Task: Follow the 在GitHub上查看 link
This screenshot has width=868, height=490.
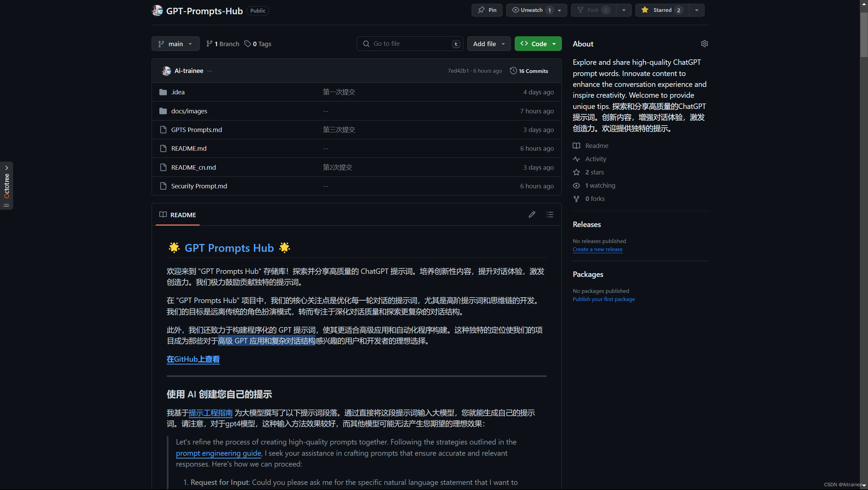Action: (193, 359)
